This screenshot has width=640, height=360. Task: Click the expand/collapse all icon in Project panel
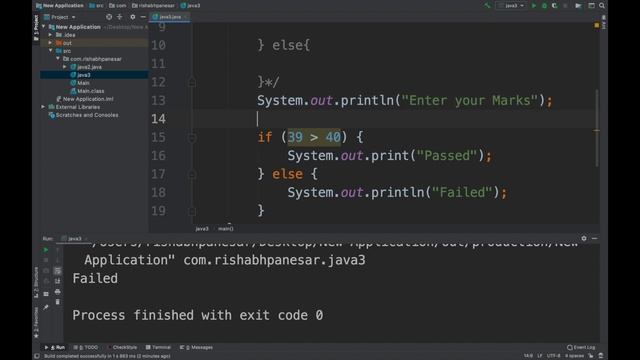point(120,17)
